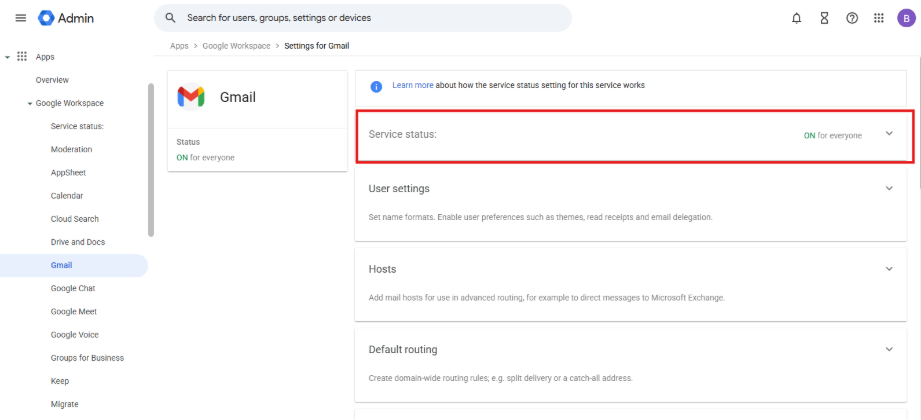Open Moderation in the sidebar

71,149
